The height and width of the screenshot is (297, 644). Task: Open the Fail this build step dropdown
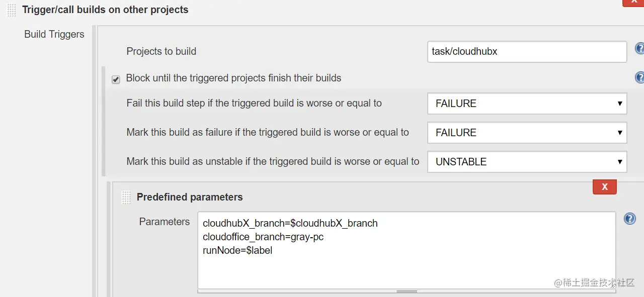tap(527, 104)
